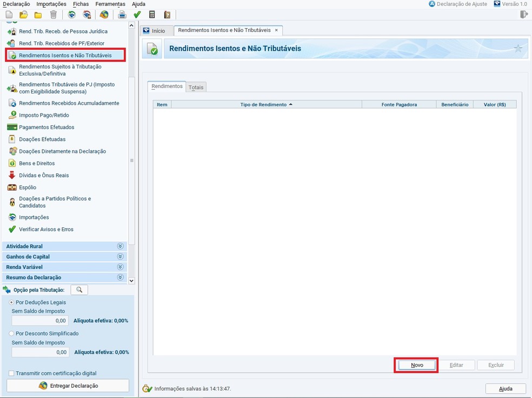Click the yellow closed-folder toolbar icon
This screenshot has width=532, height=398.
click(38, 15)
